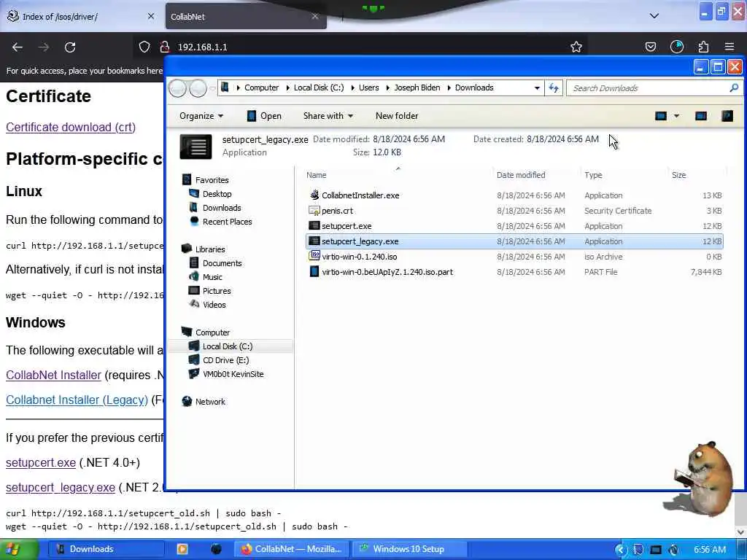
Task: Click the setupcert_legacy.exe webpage link
Action: click(60, 487)
